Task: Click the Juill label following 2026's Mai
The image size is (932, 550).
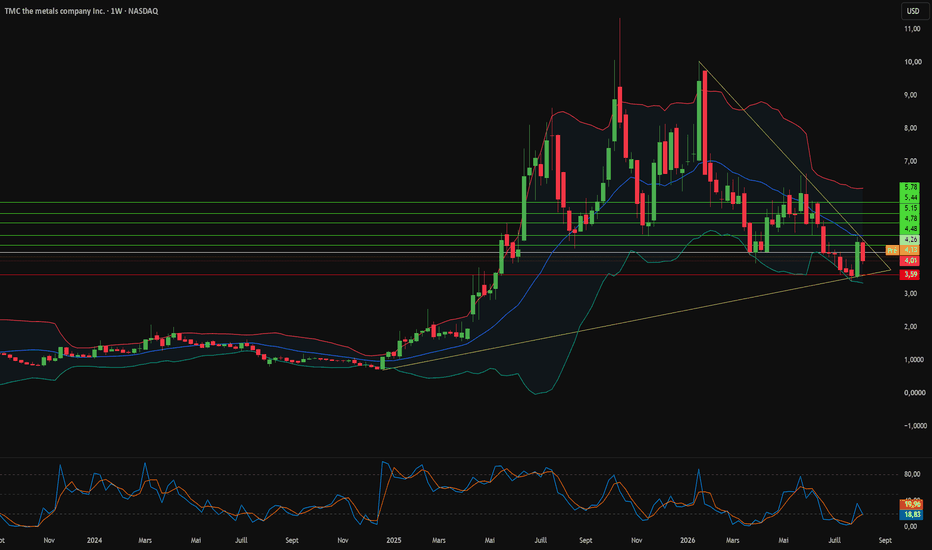Action: pos(835,540)
